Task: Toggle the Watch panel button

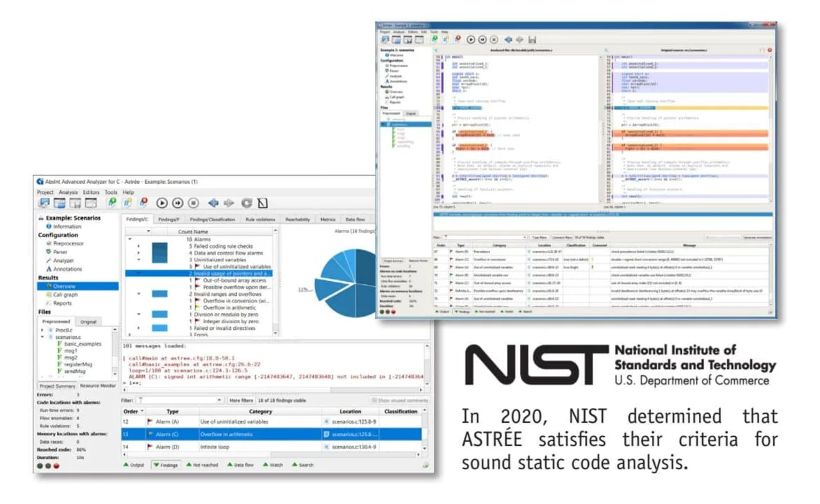Action: pos(273,465)
